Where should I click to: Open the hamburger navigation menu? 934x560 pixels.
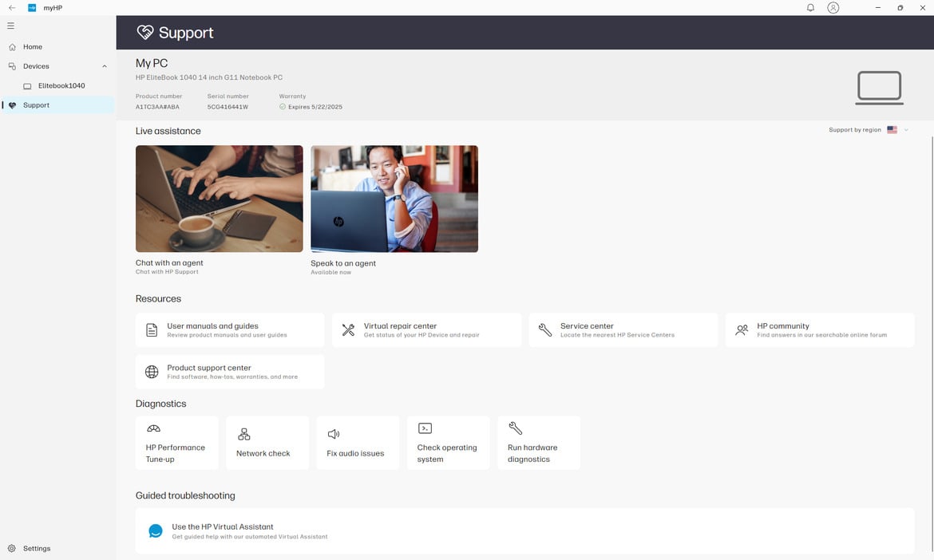coord(10,26)
